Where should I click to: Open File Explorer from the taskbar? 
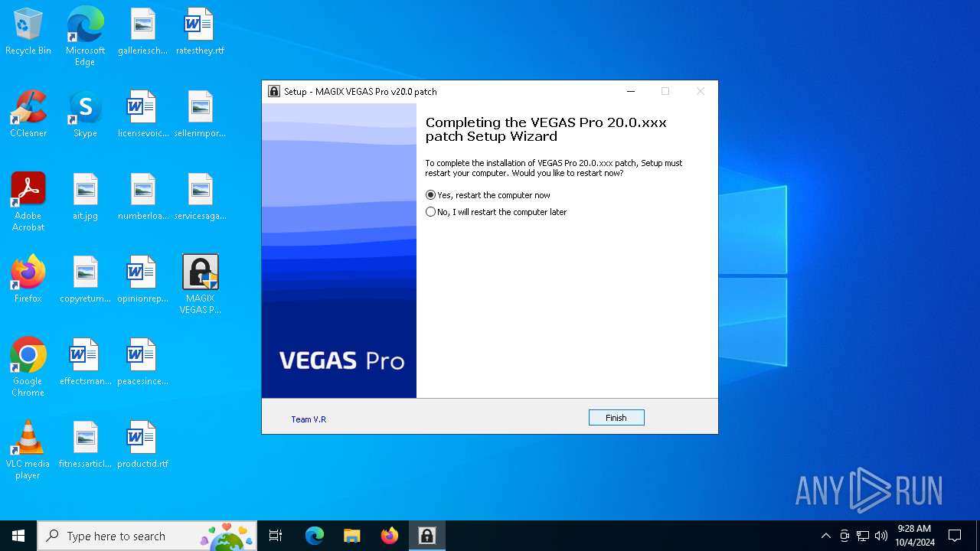(x=351, y=536)
